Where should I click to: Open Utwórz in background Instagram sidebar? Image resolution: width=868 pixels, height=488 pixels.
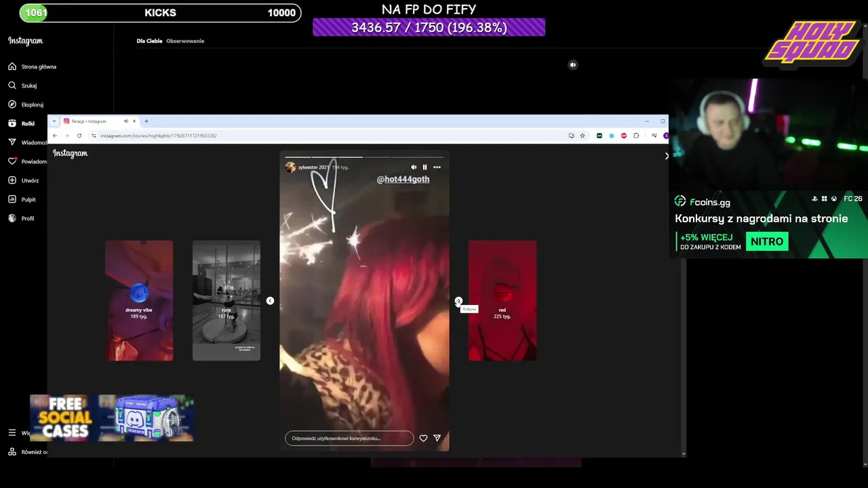[24, 180]
